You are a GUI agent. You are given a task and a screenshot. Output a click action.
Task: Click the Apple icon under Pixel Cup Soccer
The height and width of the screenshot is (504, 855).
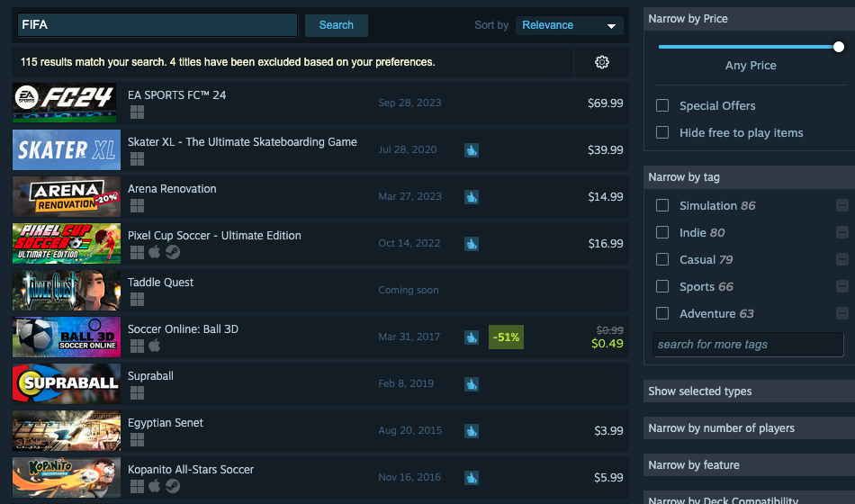[x=154, y=253]
